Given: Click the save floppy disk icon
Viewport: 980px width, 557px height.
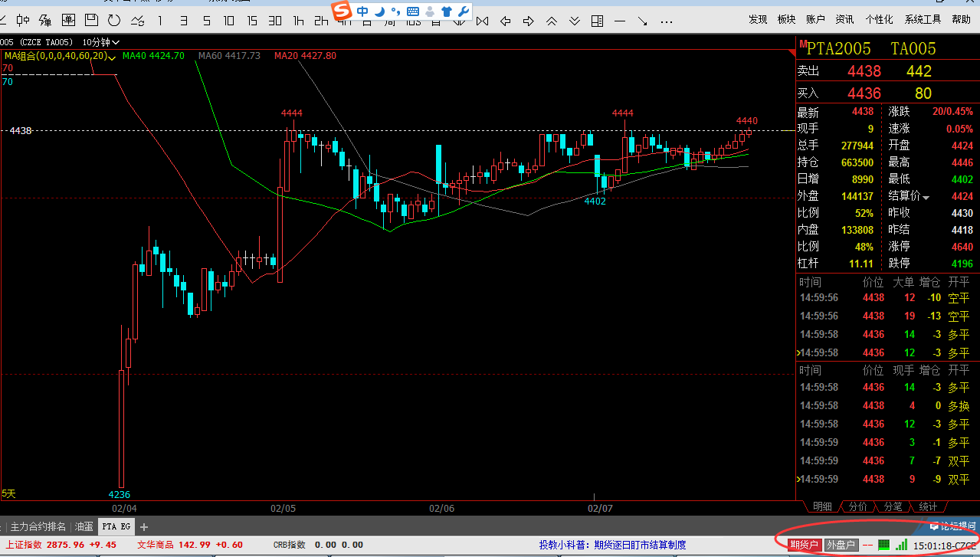Looking at the screenshot, I should [x=91, y=20].
